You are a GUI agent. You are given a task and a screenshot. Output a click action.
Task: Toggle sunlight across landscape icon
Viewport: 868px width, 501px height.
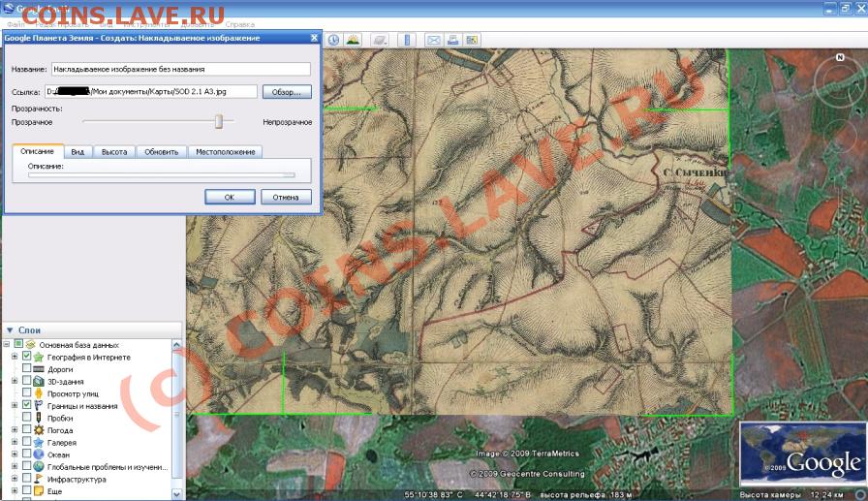point(353,40)
